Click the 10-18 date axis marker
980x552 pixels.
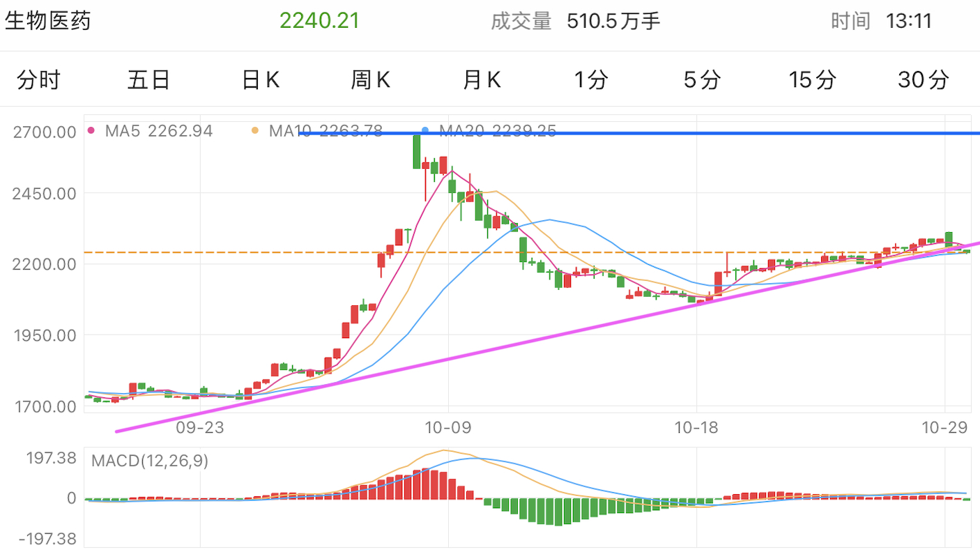pyautogui.click(x=696, y=427)
